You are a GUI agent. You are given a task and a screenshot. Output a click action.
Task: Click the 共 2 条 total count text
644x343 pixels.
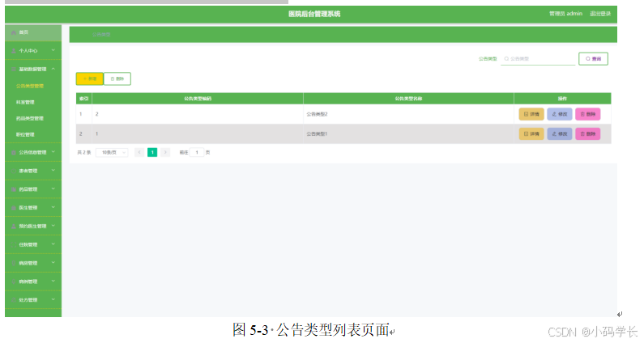(83, 152)
